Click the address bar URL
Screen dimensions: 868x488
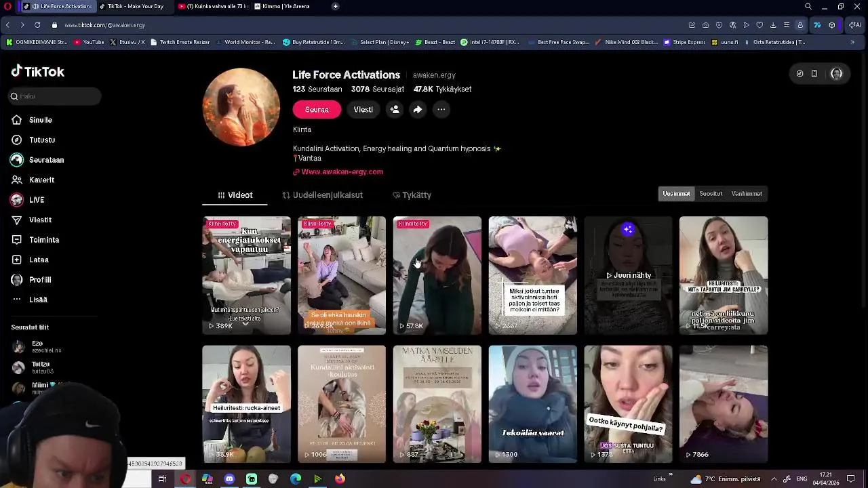point(105,25)
